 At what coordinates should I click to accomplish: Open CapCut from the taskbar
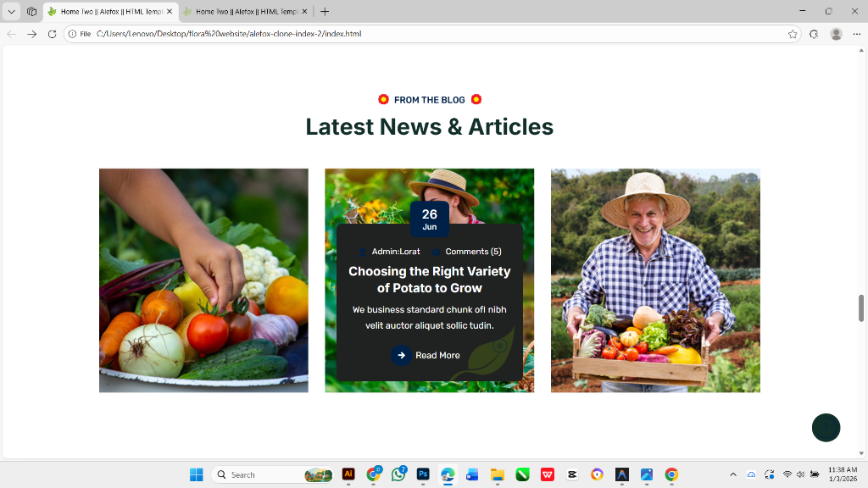click(572, 474)
